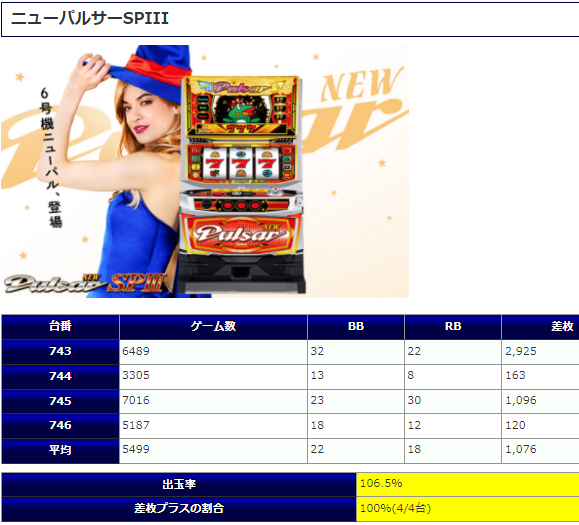Click machine number 744 row label
The width and height of the screenshot is (579, 525).
coord(60,377)
